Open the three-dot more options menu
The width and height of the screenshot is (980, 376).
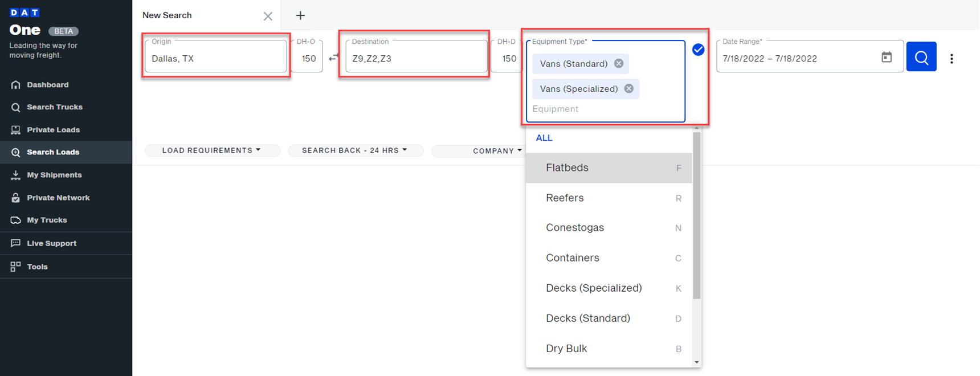pos(952,59)
